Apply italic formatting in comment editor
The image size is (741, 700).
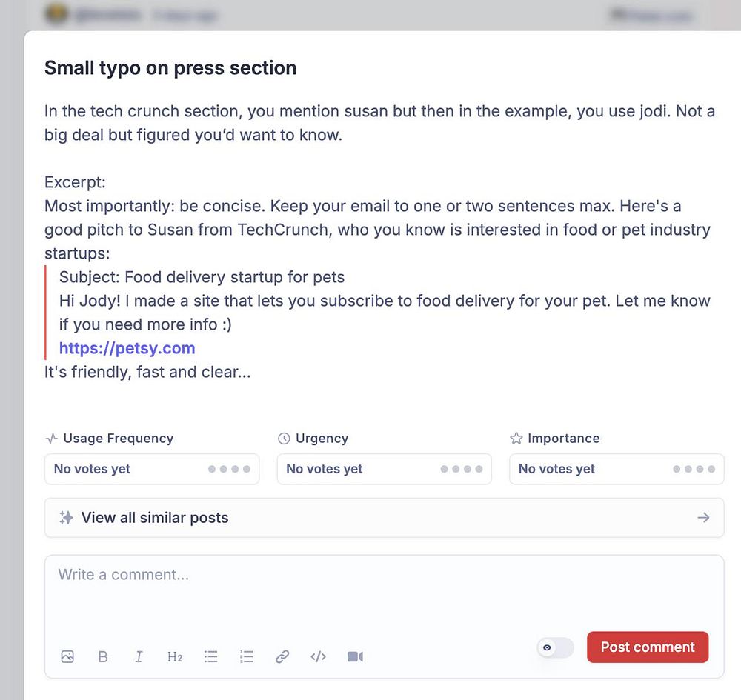pos(139,656)
